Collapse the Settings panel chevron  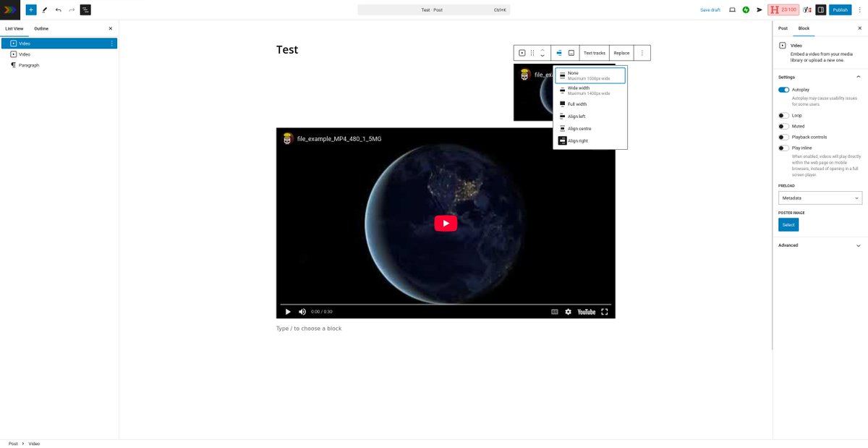pyautogui.click(x=859, y=77)
